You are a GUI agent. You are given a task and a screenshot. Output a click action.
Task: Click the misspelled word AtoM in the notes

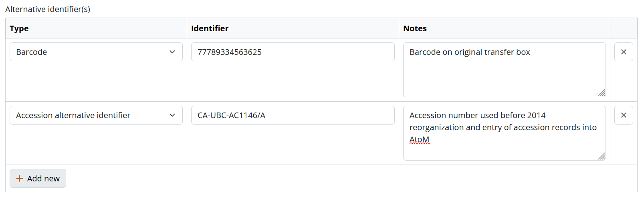(419, 140)
